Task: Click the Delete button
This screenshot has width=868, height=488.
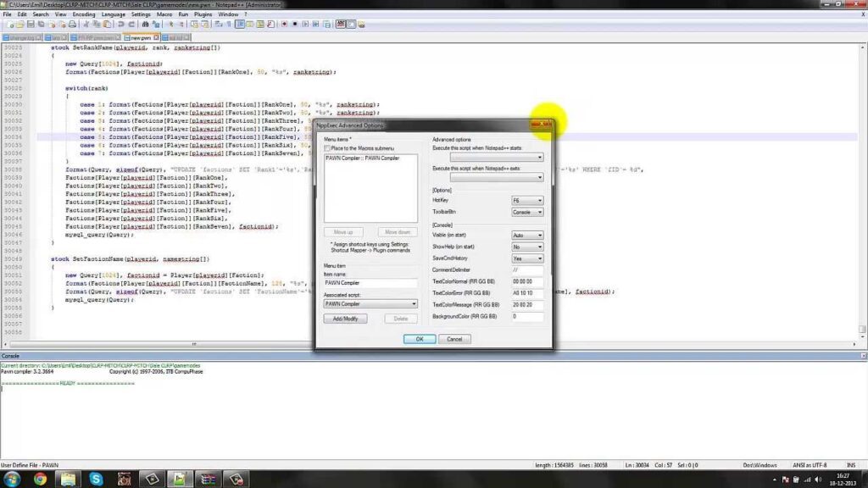Action: coord(400,319)
